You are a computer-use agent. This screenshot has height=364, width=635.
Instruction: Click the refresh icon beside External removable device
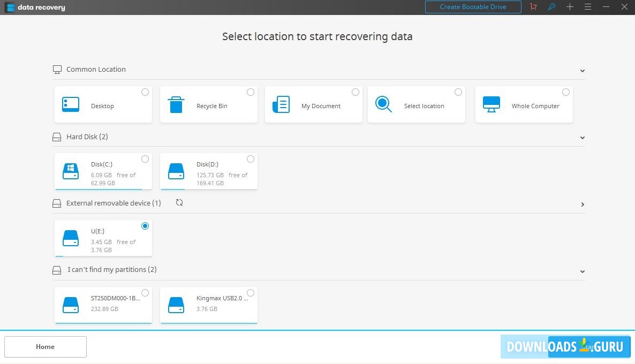179,203
